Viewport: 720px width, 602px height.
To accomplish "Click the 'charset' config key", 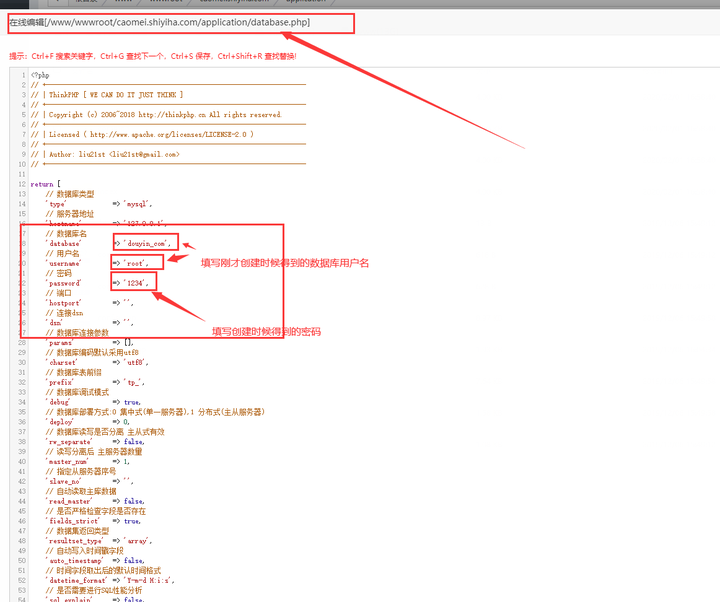I will pos(62,363).
